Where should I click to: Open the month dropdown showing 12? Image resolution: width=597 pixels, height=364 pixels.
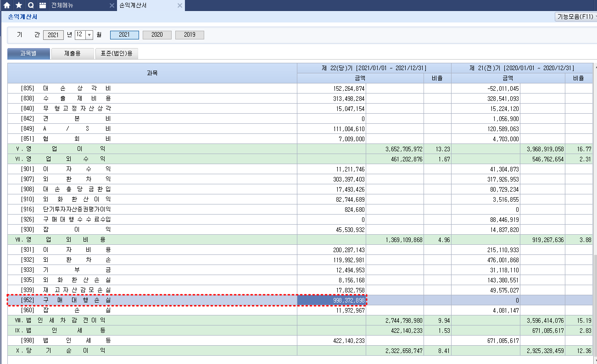(x=89, y=35)
